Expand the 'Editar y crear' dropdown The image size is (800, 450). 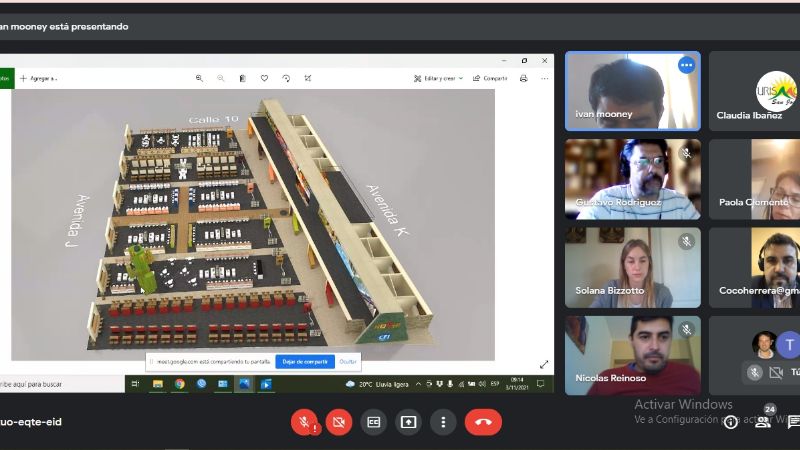point(440,78)
